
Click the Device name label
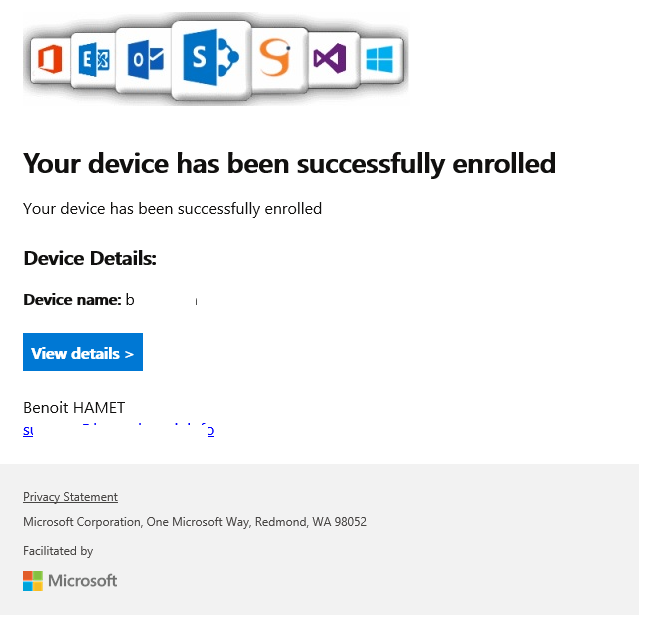(x=72, y=300)
